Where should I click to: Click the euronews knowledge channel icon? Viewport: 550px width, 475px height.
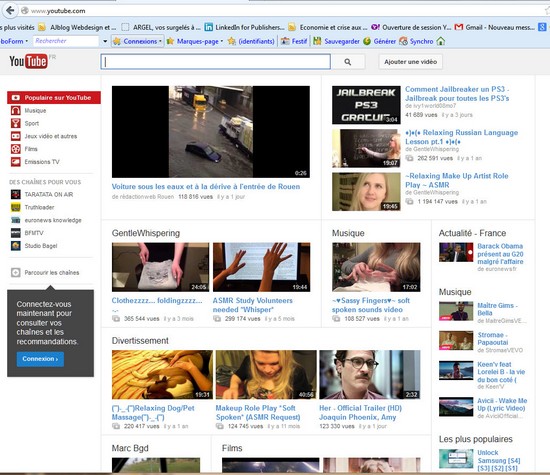(x=15, y=220)
